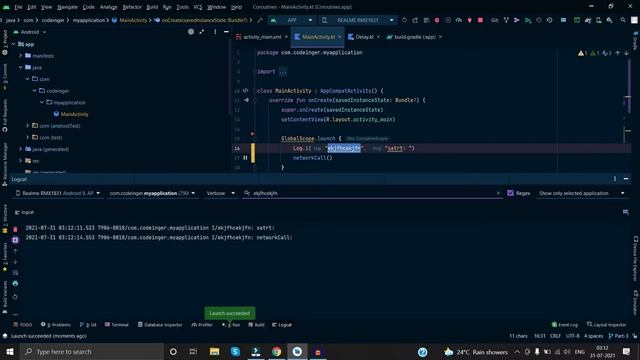Open Skype from the Windows taskbar
Image resolution: width=640 pixels, height=360 pixels.
tap(235, 351)
